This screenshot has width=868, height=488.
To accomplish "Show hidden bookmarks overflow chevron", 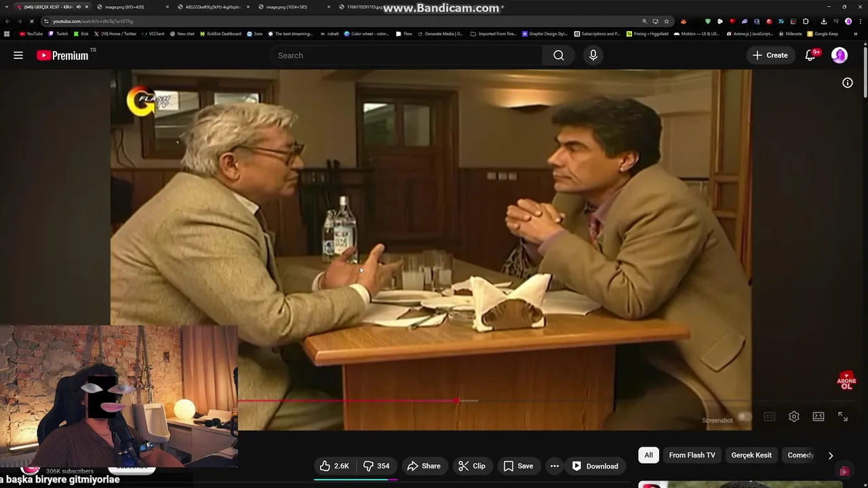I will 855,33.
